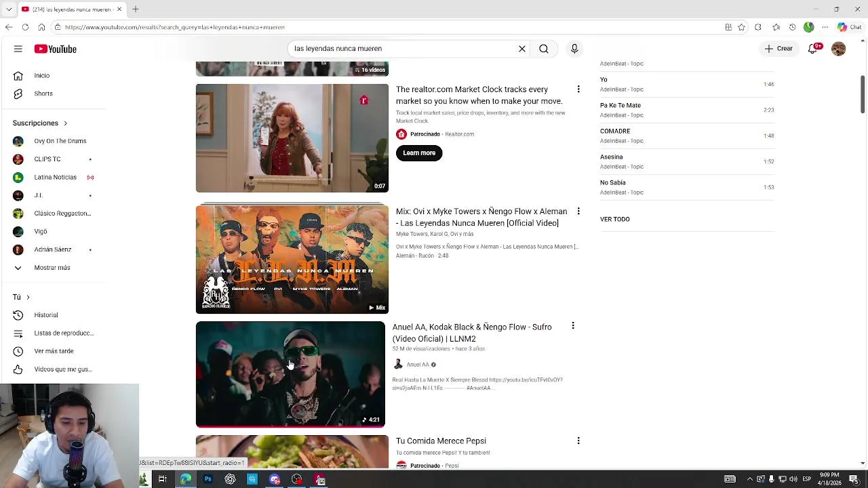Viewport: 868px width, 488px height.
Task: Expand the Suscripciones section chevron
Action: pyautogui.click(x=65, y=123)
